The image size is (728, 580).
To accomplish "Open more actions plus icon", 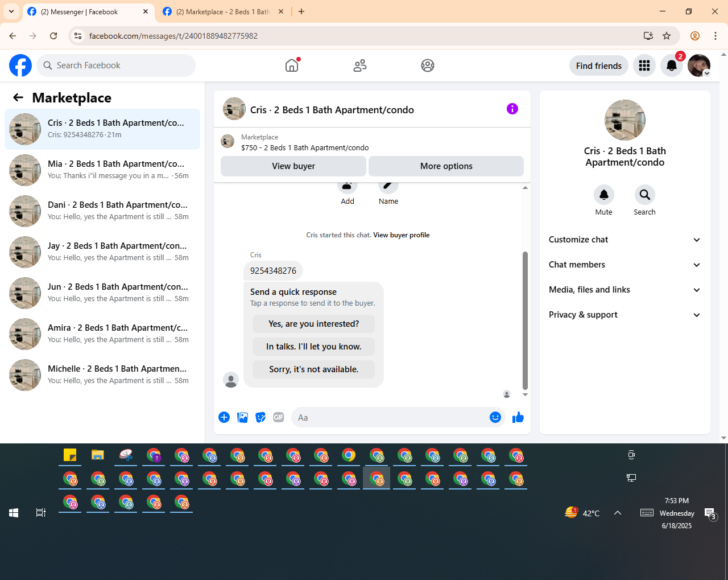I will coord(224,417).
